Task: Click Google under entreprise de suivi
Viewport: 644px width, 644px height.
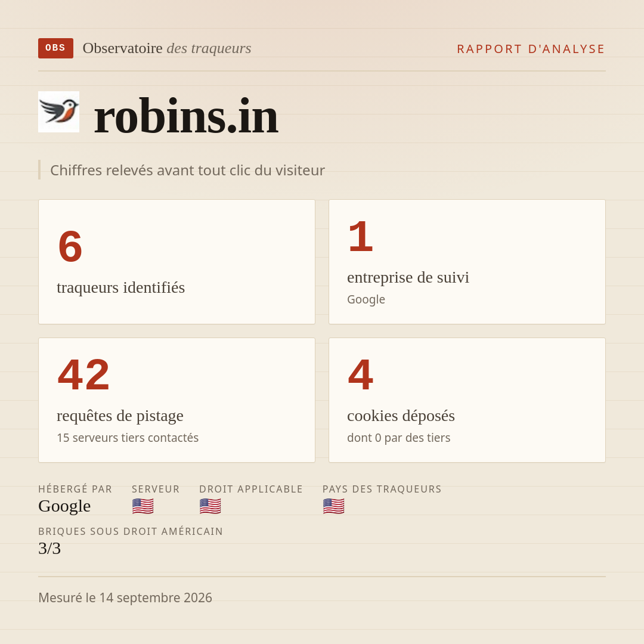Action: 366,299
